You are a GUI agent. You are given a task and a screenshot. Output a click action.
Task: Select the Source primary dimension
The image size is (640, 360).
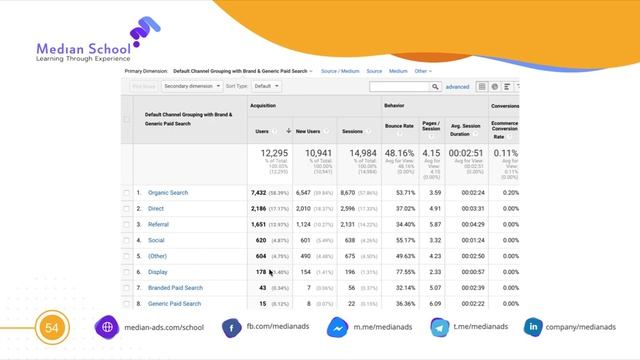coord(374,71)
